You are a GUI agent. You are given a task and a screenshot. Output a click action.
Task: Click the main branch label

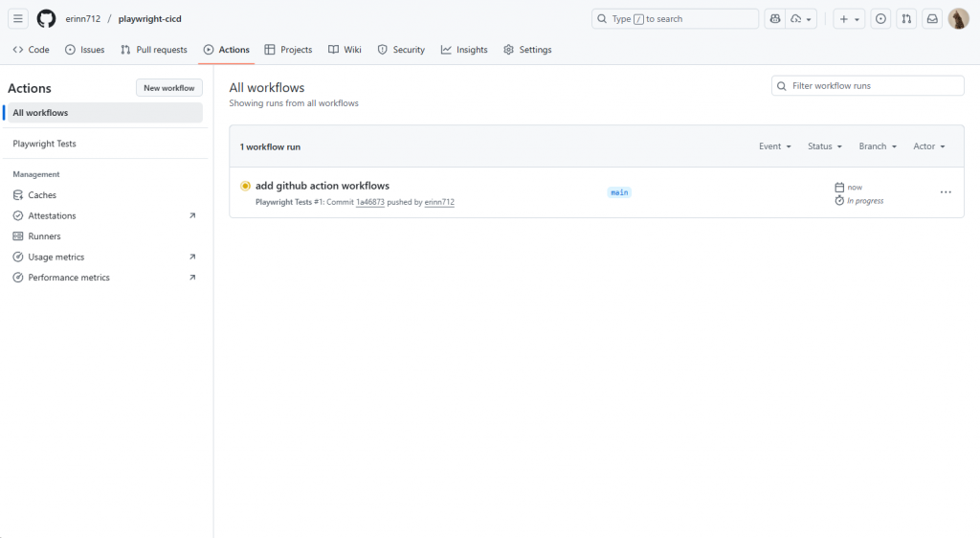coord(619,192)
